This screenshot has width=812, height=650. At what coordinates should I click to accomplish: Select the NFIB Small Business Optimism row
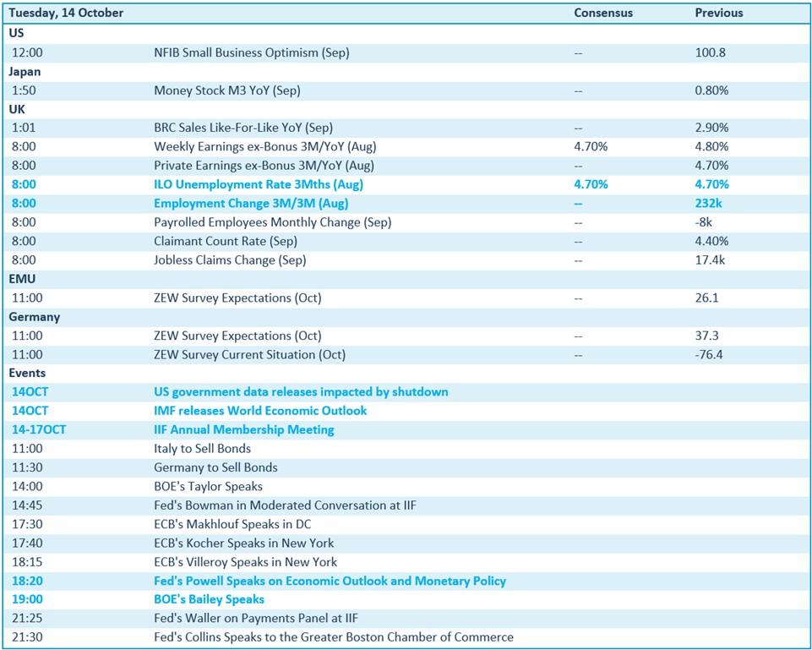click(x=251, y=52)
